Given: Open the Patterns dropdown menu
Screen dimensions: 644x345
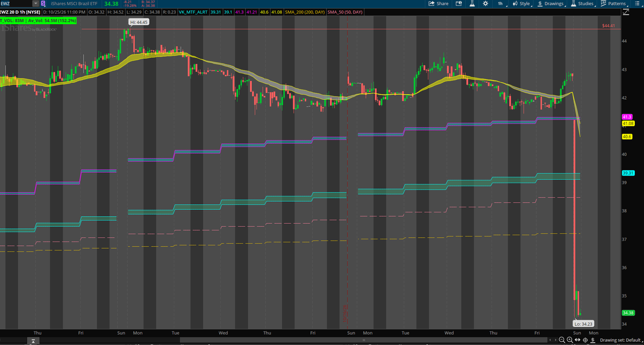Looking at the screenshot, I should pos(614,4).
